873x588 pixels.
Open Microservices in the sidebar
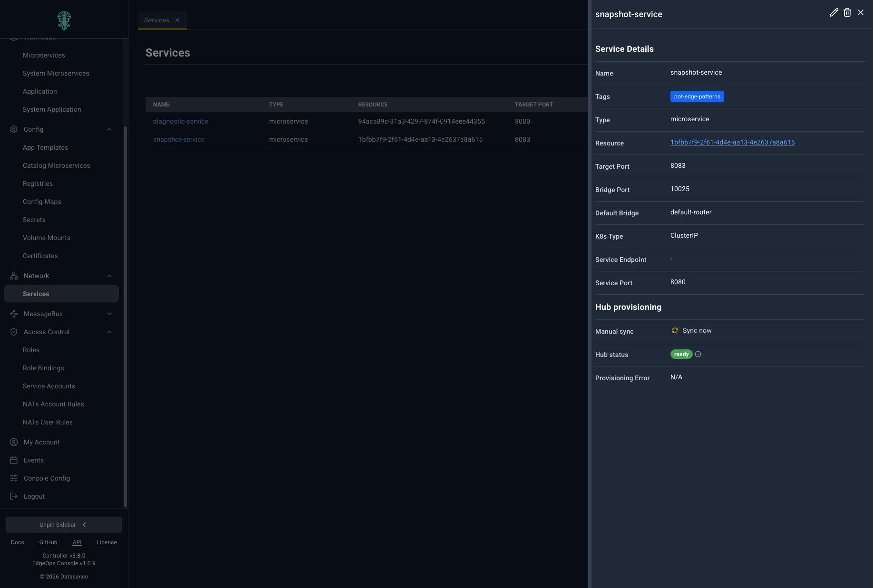click(x=44, y=55)
